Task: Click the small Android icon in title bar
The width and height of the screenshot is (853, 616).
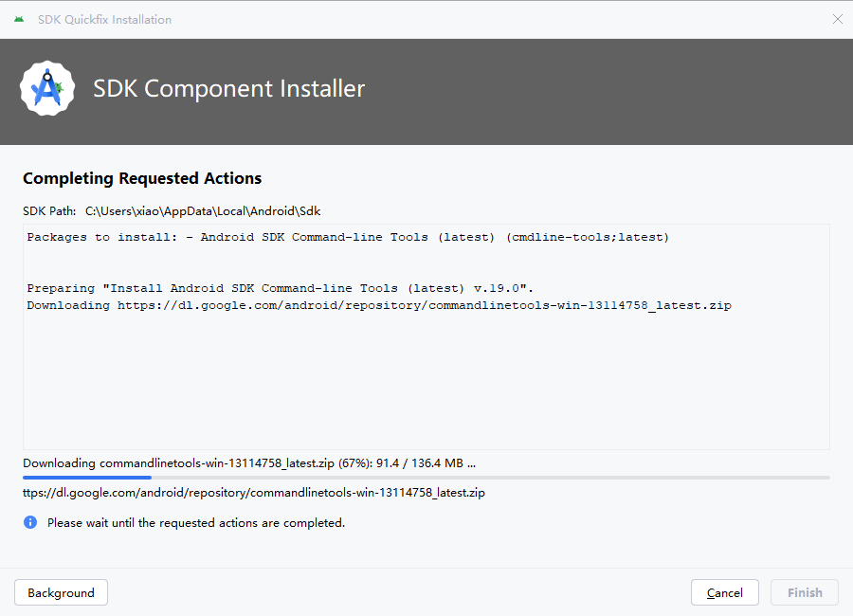Action: 19,20
